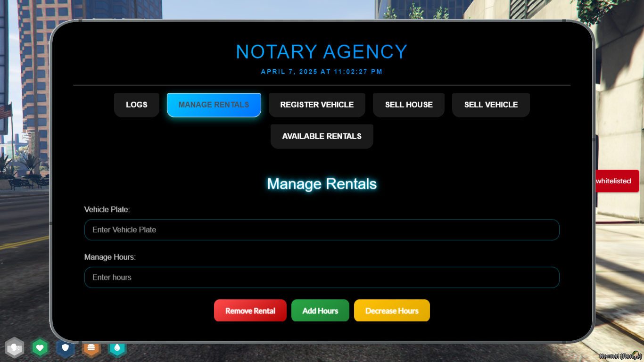
Task: Open the Sell House tab
Action: coord(409,105)
